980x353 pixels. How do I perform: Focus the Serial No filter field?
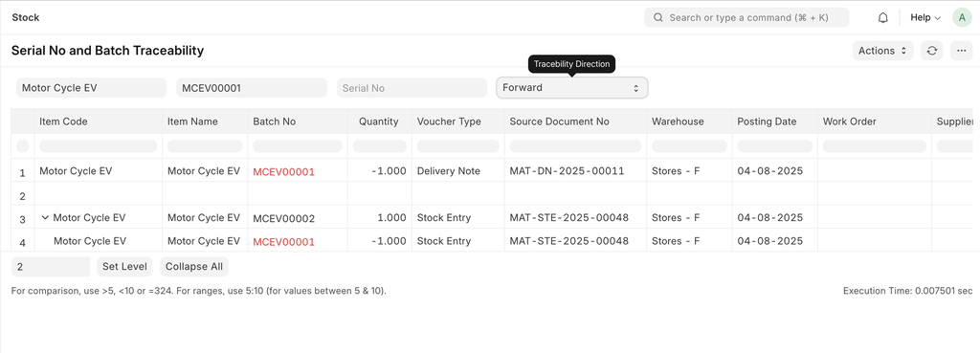pos(412,88)
